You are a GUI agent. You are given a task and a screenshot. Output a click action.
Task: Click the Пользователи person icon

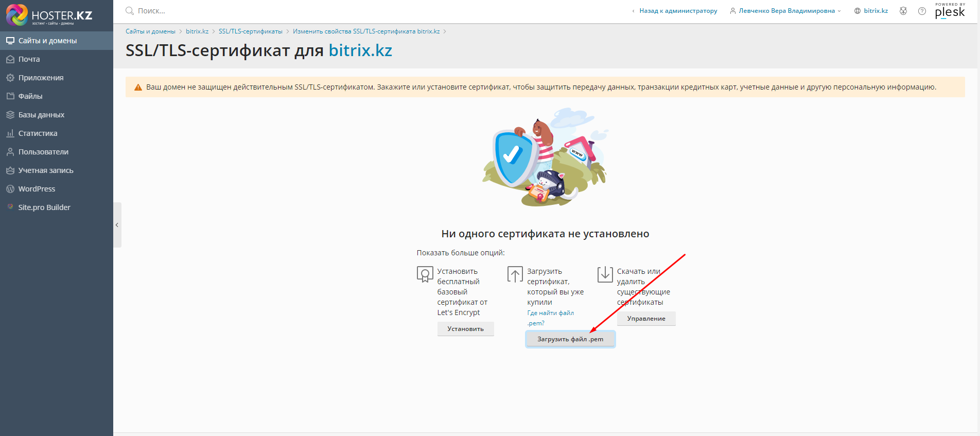pos(10,152)
